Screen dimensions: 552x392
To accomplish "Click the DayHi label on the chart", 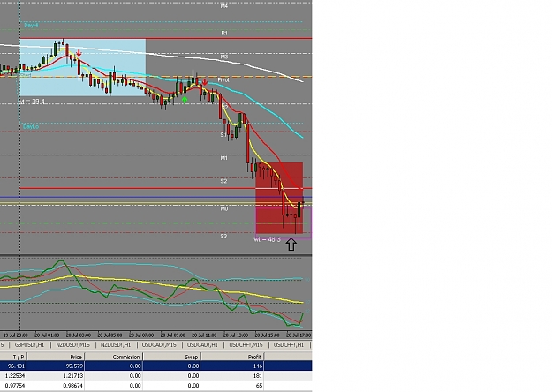I will pyautogui.click(x=31, y=26).
